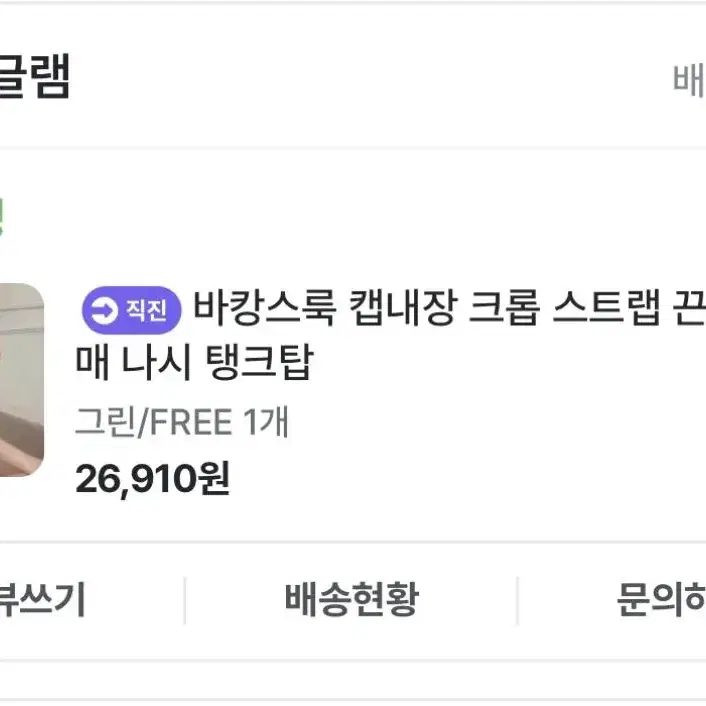Click the word 탱크탑 in the product name
The height and width of the screenshot is (706, 706).
pos(259,362)
